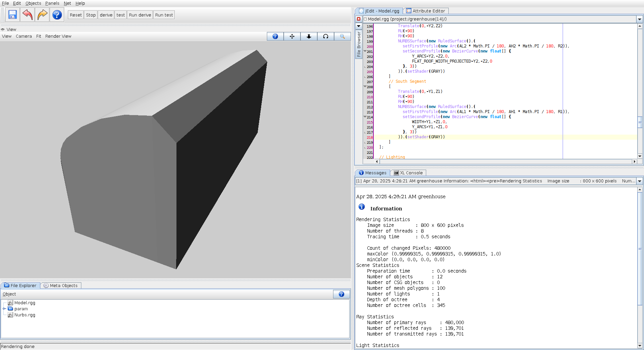644x350 pixels.
Task: Click the orange Redo arrow icon
Action: pos(42,15)
